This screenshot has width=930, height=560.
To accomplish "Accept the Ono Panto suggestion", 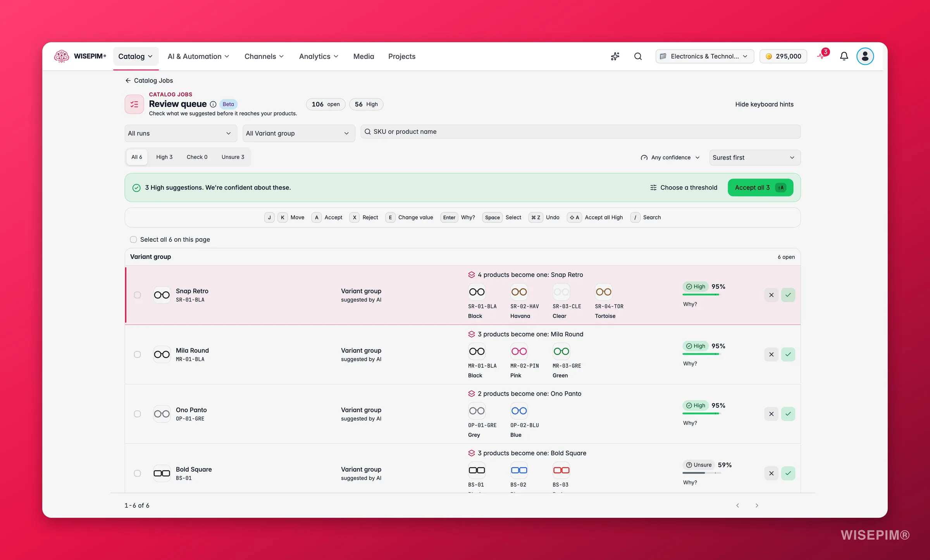I will tap(788, 414).
